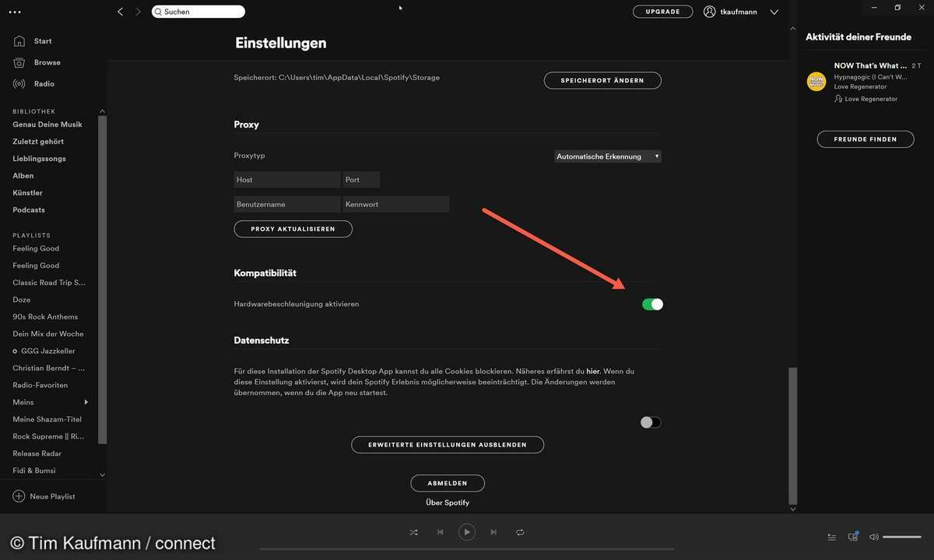Expand the account menu chevron
The width and height of the screenshot is (934, 560).
click(x=774, y=12)
